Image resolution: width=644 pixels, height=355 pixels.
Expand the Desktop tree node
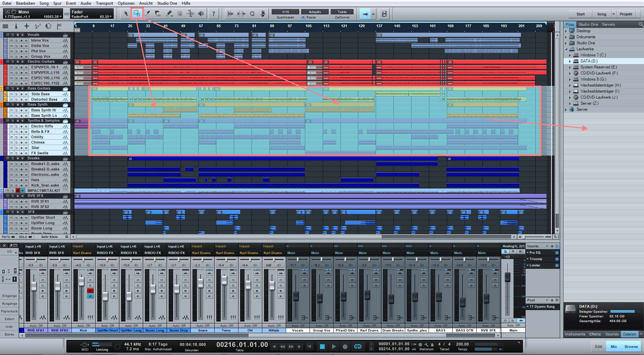566,31
